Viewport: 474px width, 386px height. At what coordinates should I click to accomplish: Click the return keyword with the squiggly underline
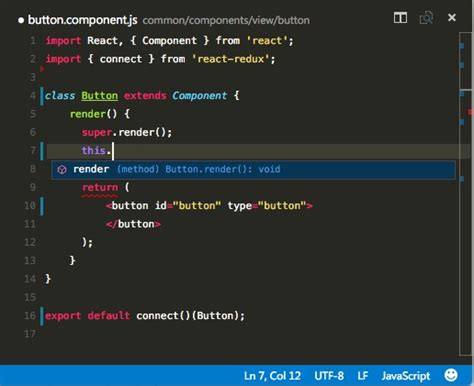pyautogui.click(x=100, y=188)
